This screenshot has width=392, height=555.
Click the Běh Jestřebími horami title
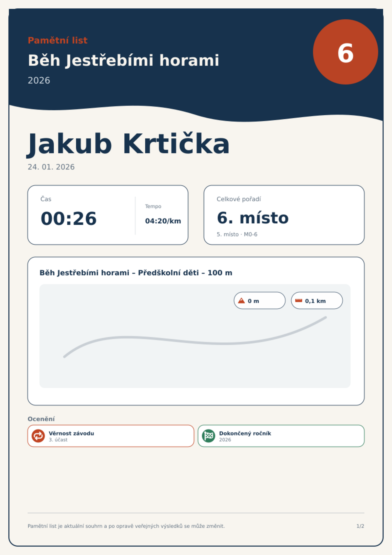123,61
